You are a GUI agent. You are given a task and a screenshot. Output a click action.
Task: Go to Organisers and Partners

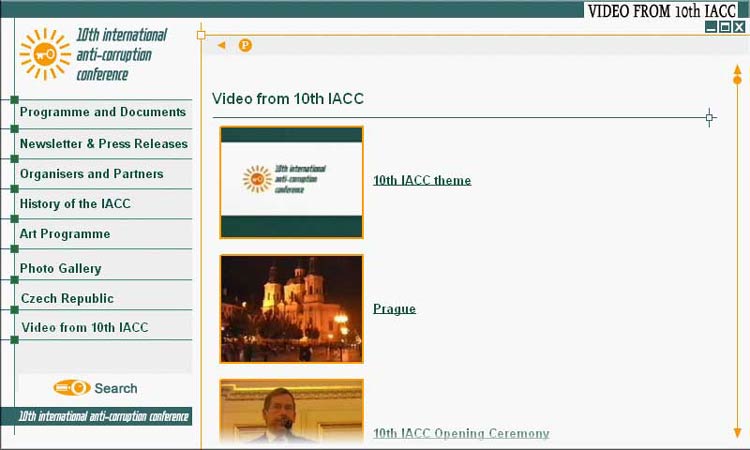(91, 174)
